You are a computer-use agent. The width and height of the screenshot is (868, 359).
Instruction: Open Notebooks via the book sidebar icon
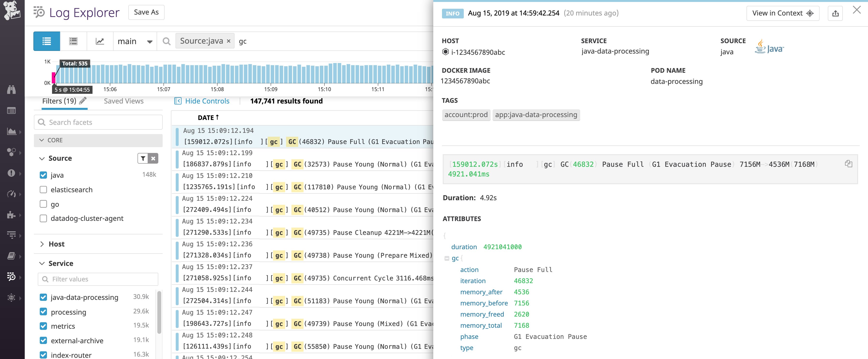(12, 256)
